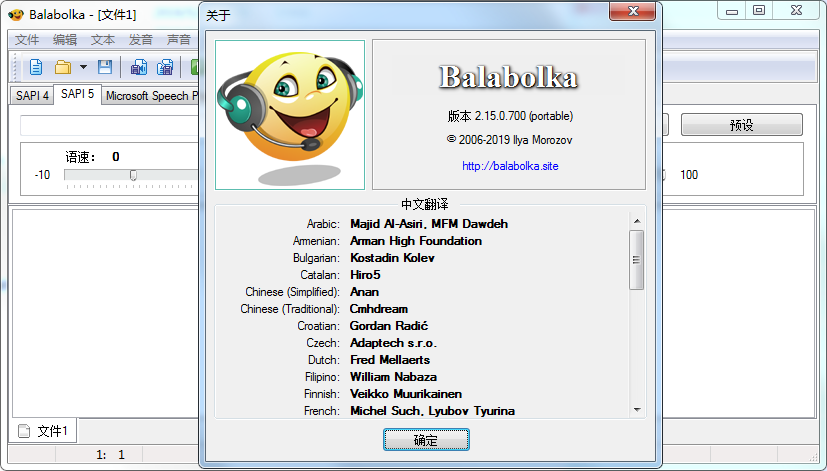Click the 中文翻译 group heading

pyautogui.click(x=425, y=204)
